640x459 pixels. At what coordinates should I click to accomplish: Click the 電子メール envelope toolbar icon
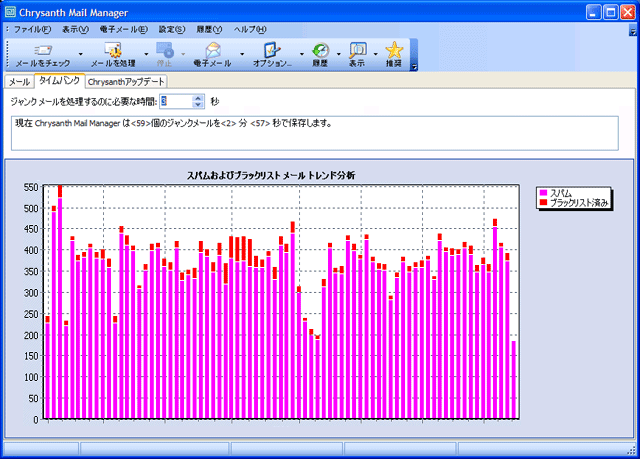point(213,50)
